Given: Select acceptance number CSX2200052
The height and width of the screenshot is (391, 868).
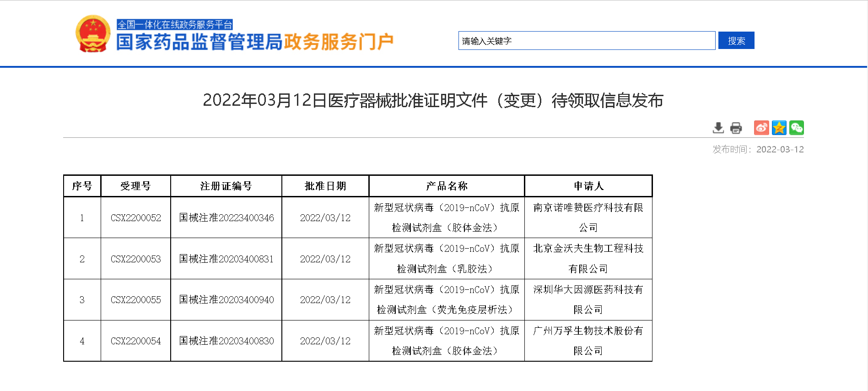Looking at the screenshot, I should (x=136, y=218).
